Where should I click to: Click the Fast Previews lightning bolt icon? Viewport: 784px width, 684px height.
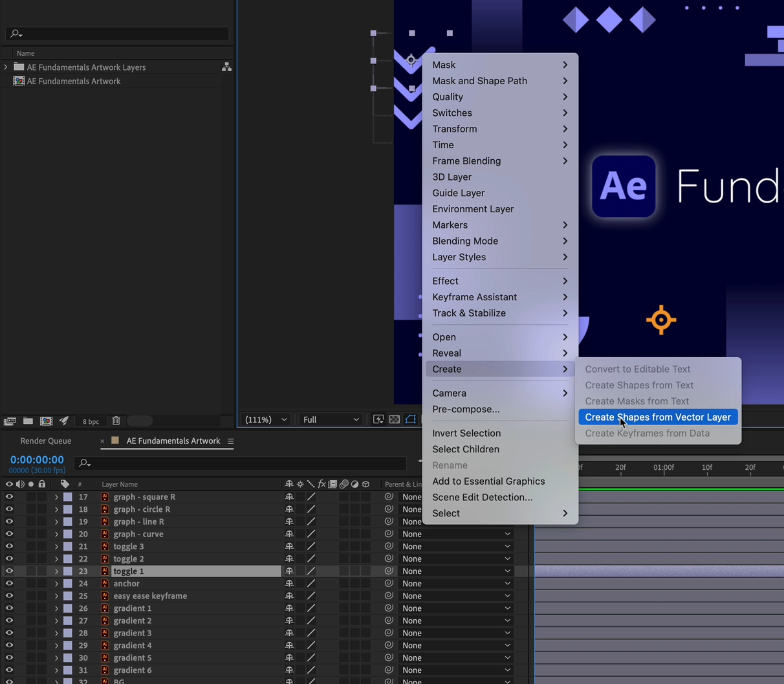click(378, 419)
